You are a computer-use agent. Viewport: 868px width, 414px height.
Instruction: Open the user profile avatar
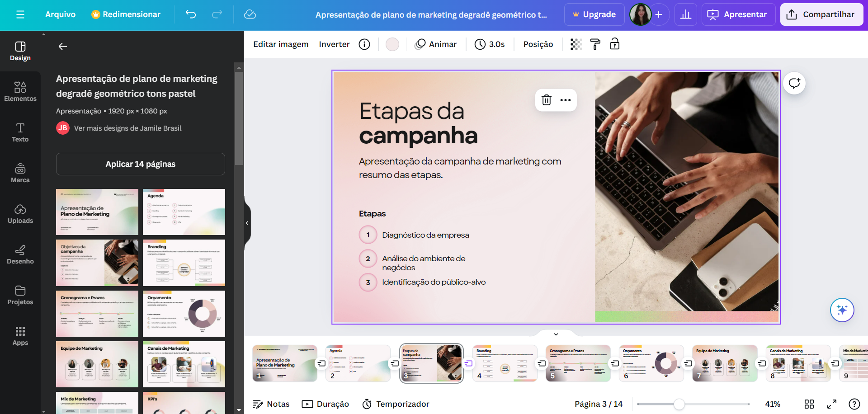(640, 14)
